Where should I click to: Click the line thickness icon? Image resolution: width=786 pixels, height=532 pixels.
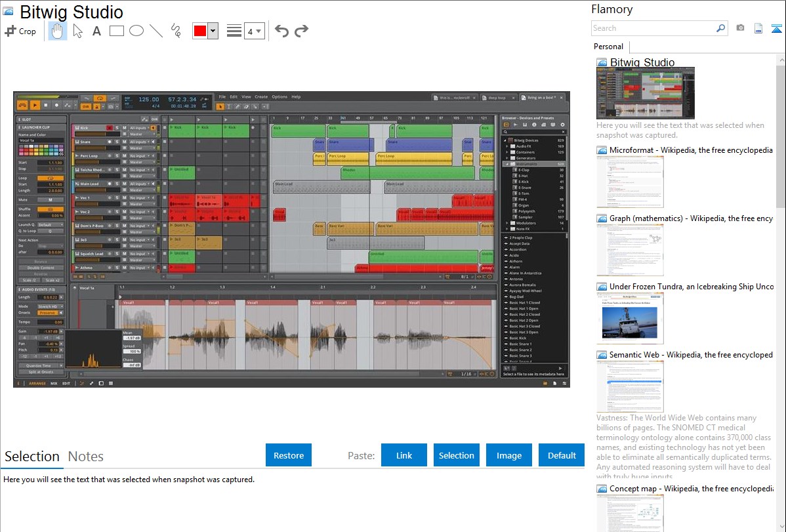point(234,31)
